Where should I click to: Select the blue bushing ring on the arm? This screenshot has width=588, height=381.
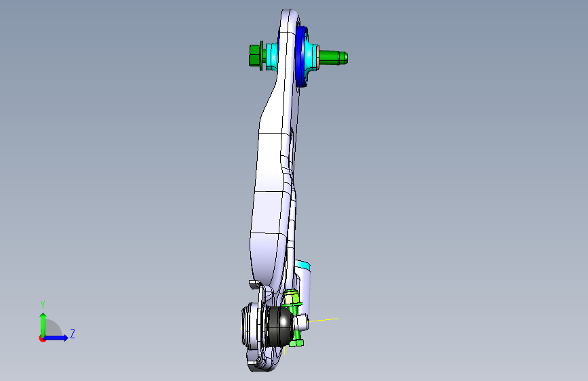point(300,56)
